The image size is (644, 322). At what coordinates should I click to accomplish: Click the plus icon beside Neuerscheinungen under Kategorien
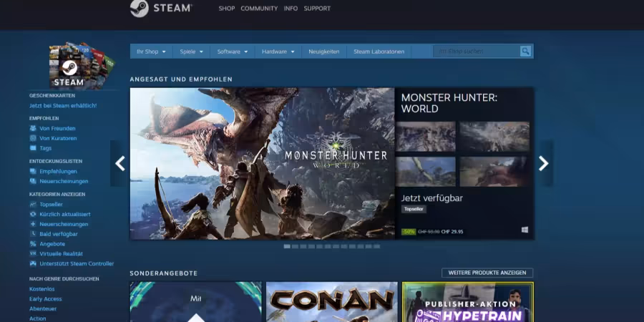(33, 224)
